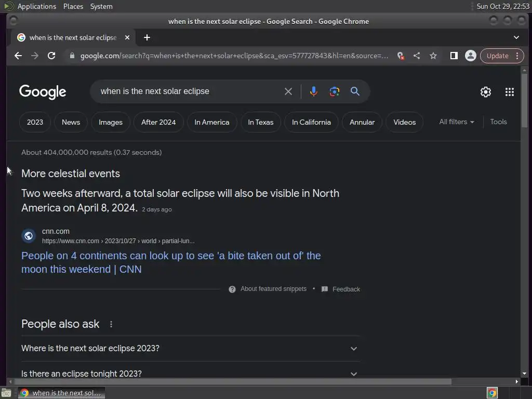Viewport: 532px width, 399px height.
Task: Click the cnn.com site name
Action: click(56, 231)
